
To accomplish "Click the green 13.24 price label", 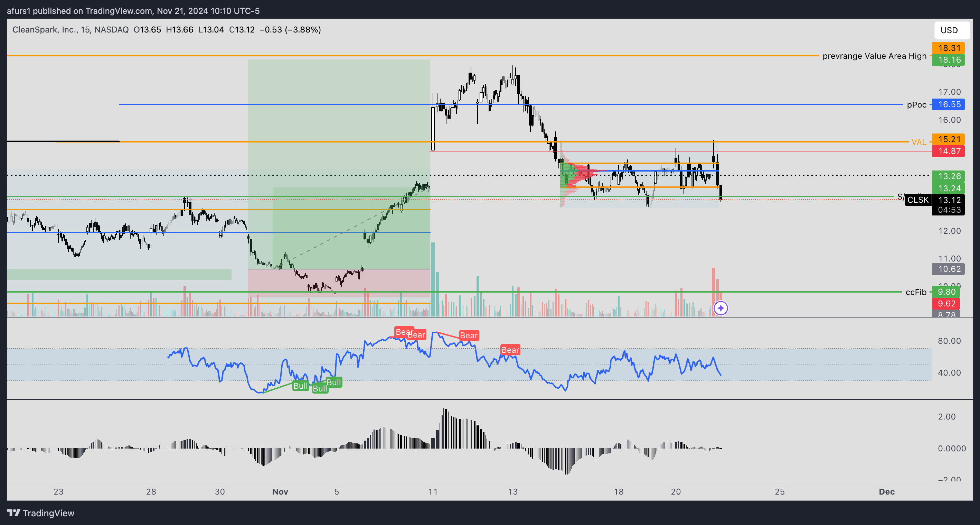I will pyautogui.click(x=949, y=188).
